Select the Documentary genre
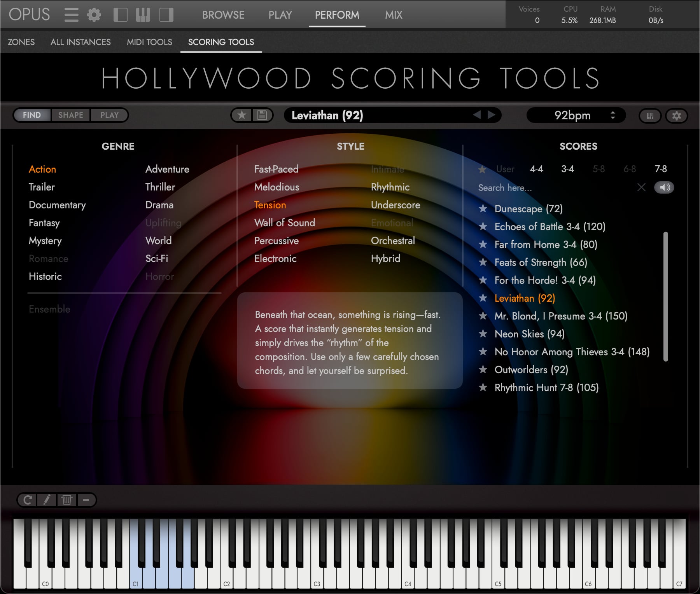Image resolution: width=700 pixels, height=594 pixels. pyautogui.click(x=57, y=205)
